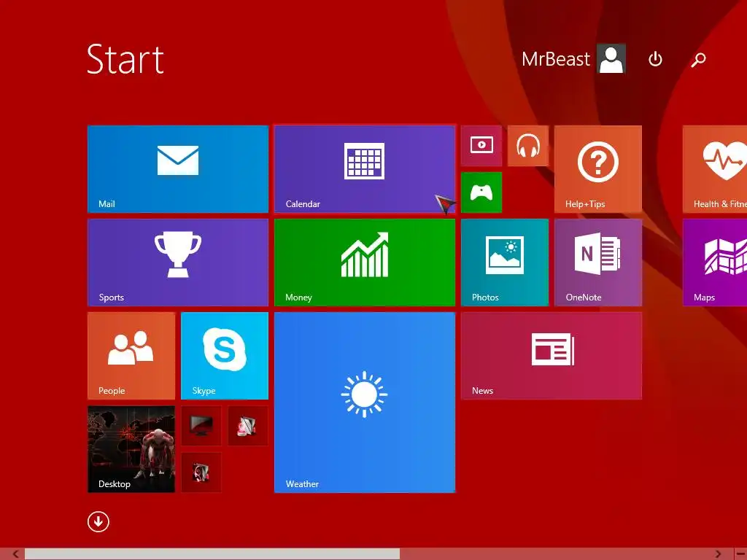The image size is (747, 560).
Task: Open the Xbox Games controller tile
Action: click(481, 192)
